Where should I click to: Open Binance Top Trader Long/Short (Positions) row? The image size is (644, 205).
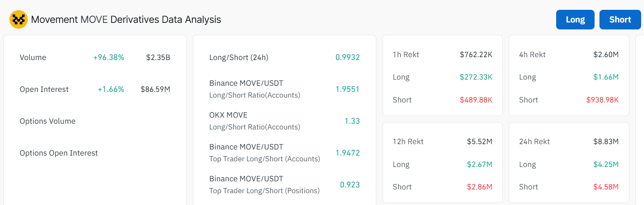coord(284,185)
